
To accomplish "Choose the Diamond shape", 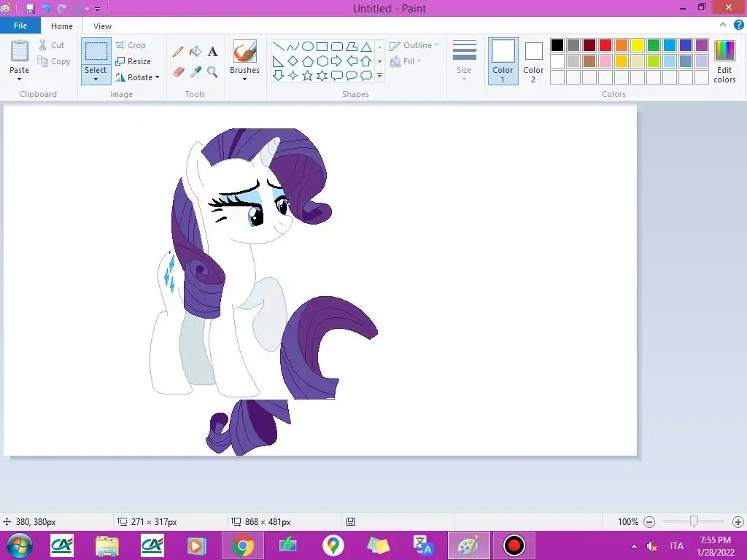I will pos(293,61).
